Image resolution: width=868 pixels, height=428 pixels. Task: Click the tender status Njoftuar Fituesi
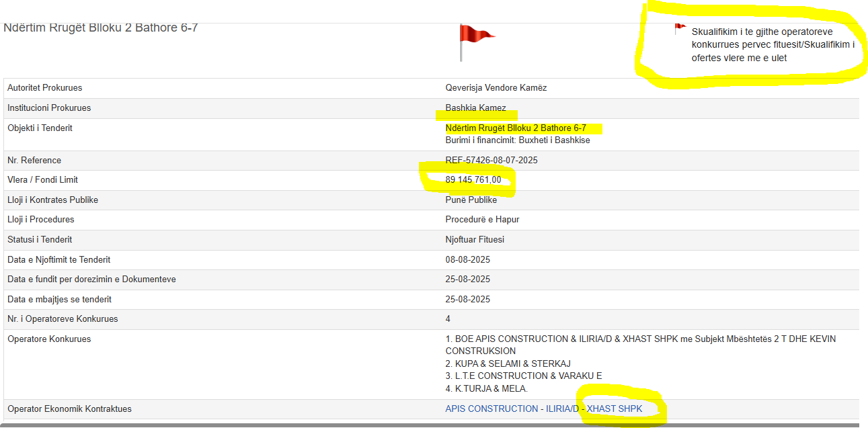click(x=475, y=239)
